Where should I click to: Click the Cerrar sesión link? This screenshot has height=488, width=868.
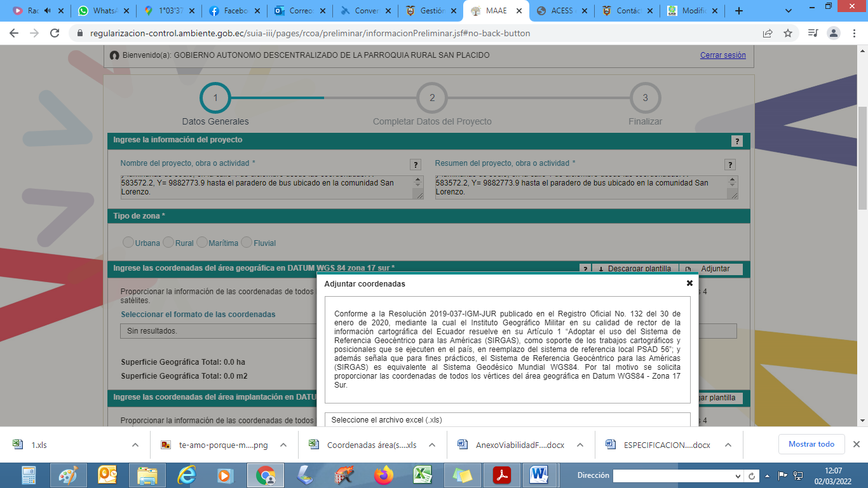coord(722,55)
